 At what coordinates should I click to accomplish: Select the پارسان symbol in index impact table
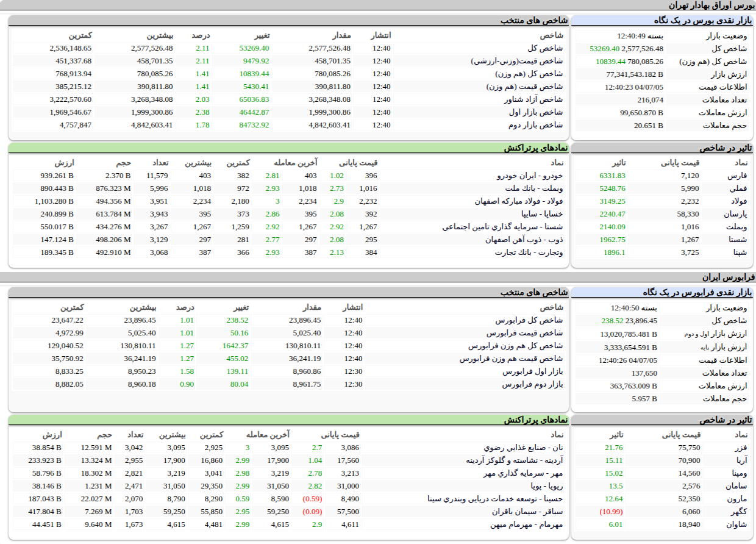coord(735,214)
